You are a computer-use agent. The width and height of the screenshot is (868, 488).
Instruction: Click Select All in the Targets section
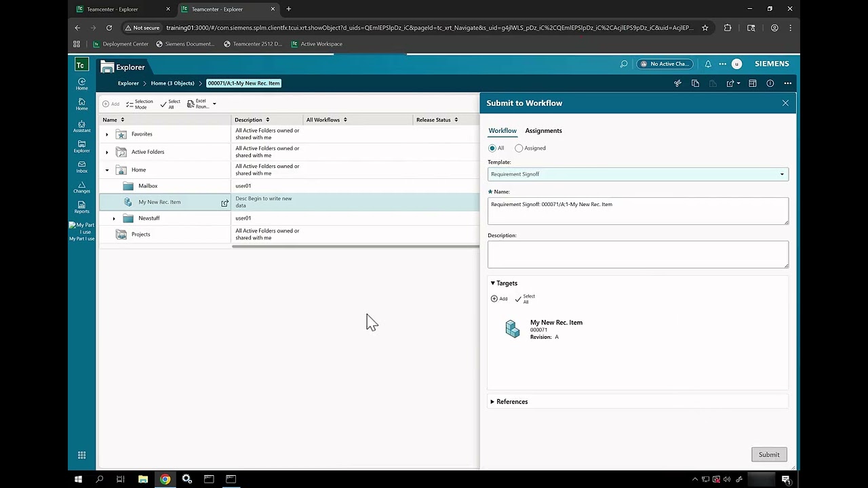[525, 299]
